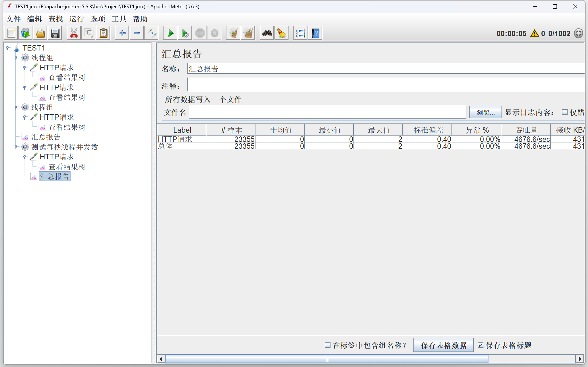Click the Open file folder icon
This screenshot has height=367, width=588.
click(40, 33)
